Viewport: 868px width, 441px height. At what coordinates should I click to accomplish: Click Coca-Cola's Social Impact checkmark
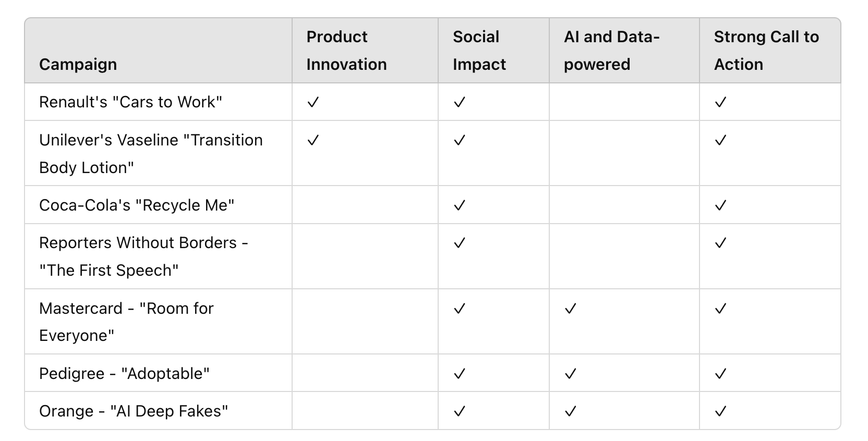coord(459,205)
